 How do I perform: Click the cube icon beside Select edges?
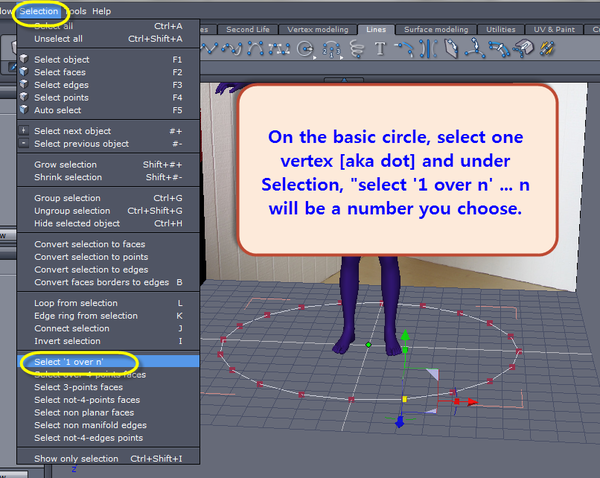coord(24,84)
